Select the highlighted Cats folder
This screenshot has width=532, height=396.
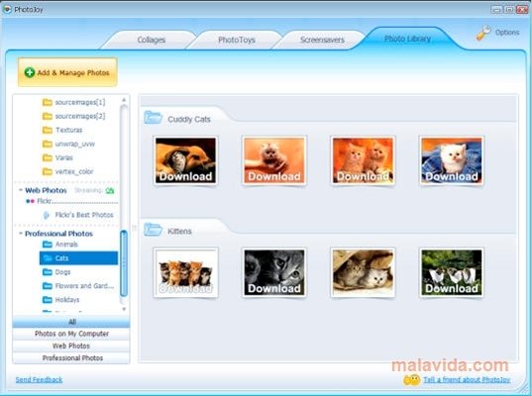click(78, 258)
